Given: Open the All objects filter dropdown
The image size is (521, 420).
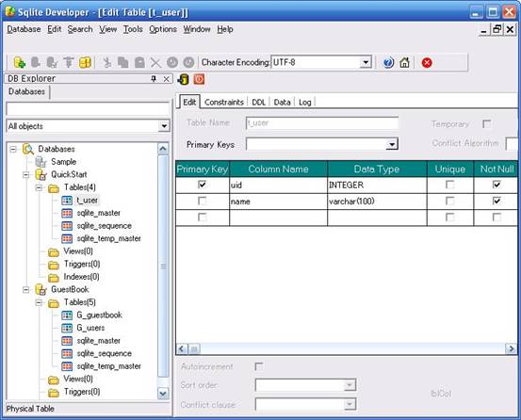Looking at the screenshot, I should [164, 126].
